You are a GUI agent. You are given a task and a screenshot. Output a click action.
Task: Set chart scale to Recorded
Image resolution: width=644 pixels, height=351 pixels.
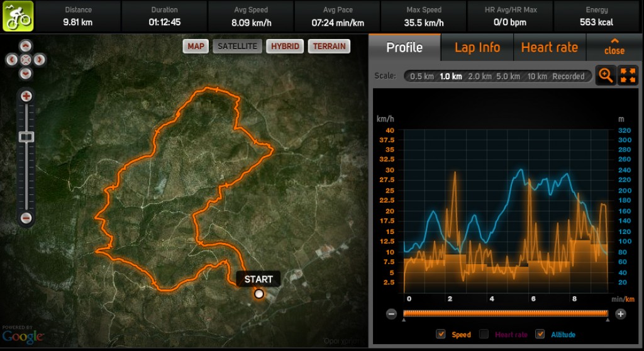pos(569,77)
